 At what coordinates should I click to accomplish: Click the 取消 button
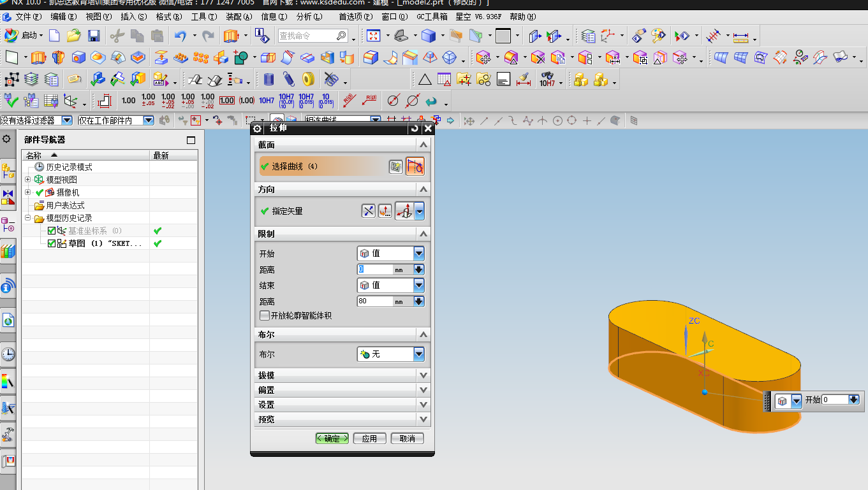point(408,438)
